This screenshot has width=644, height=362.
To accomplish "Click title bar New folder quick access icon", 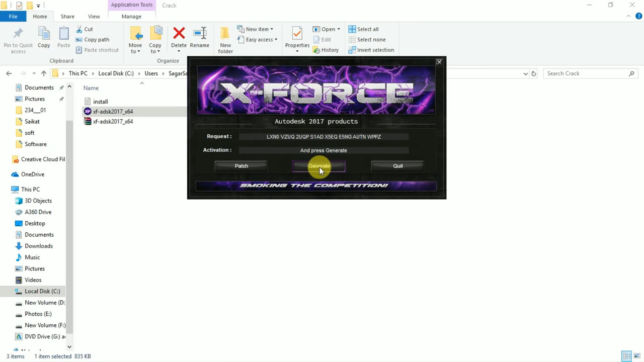I will pos(29,6).
